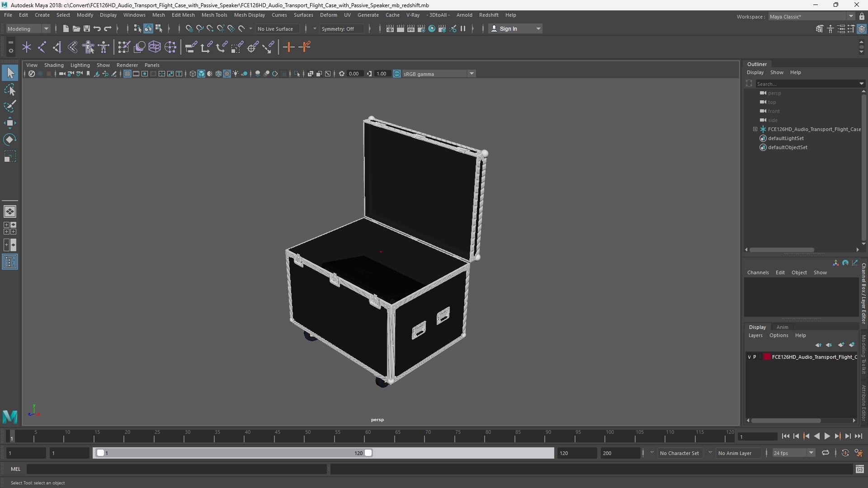Open the Redshift menu

tap(489, 15)
